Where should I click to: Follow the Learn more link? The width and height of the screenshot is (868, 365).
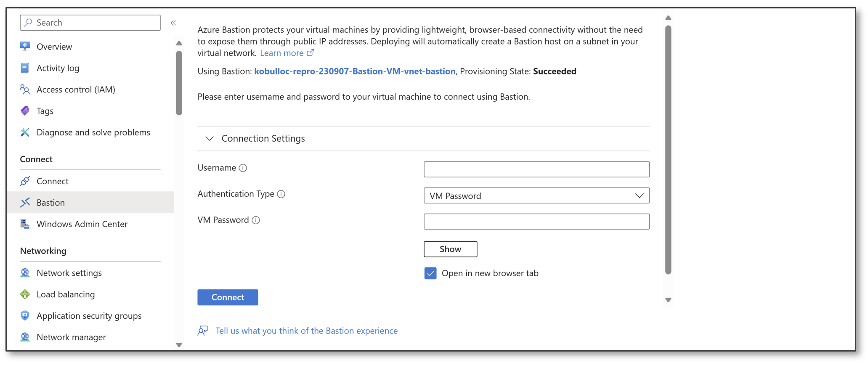click(x=281, y=53)
